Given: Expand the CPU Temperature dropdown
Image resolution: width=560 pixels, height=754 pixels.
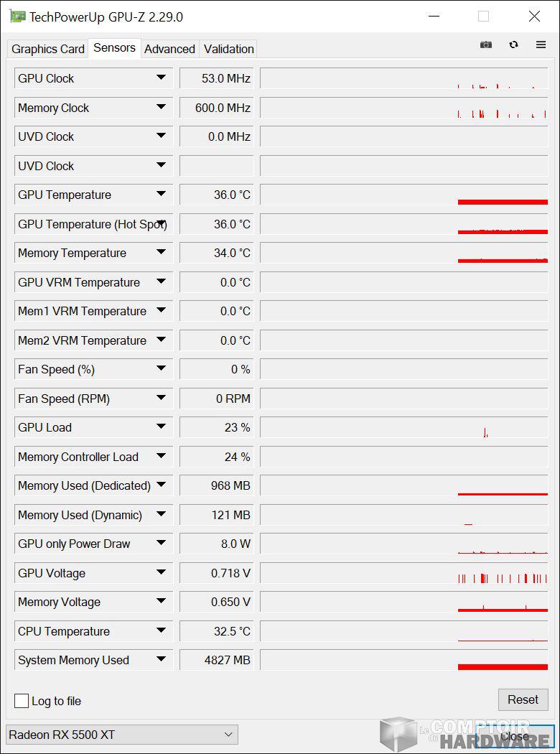Looking at the screenshot, I should [x=162, y=631].
